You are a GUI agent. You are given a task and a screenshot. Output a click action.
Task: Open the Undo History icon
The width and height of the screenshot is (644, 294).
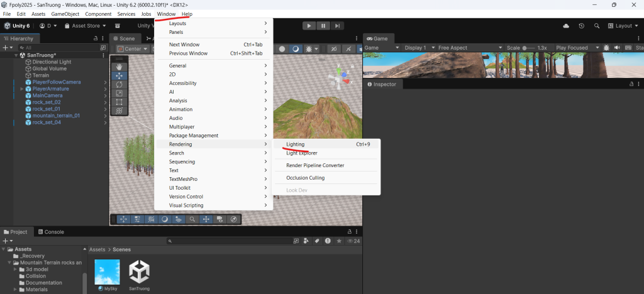pyautogui.click(x=581, y=26)
